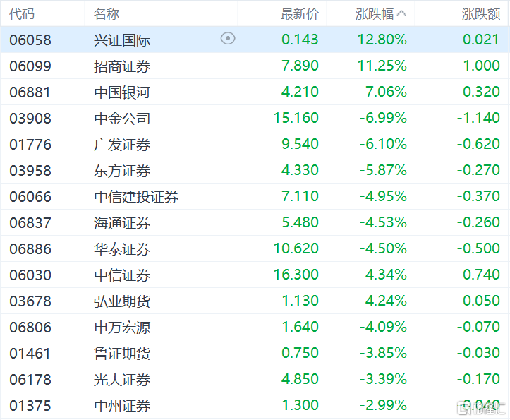The height and width of the screenshot is (420, 510).
Task: Click the sort arrow on 涨跌幅 header
Action: pyautogui.click(x=402, y=13)
